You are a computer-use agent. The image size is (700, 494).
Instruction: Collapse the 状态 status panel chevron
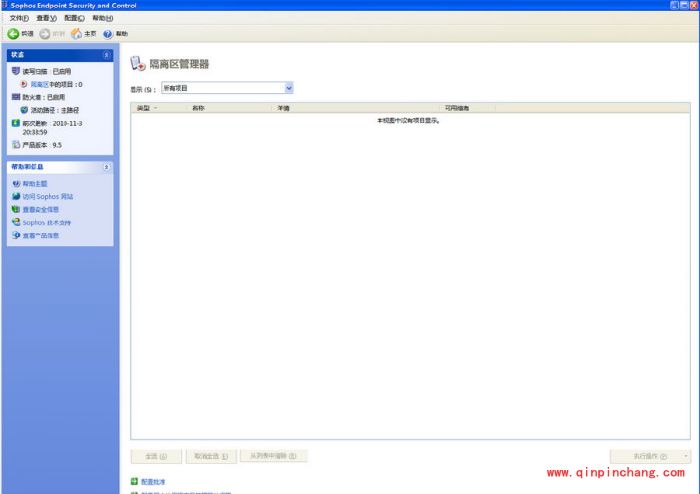(x=106, y=55)
